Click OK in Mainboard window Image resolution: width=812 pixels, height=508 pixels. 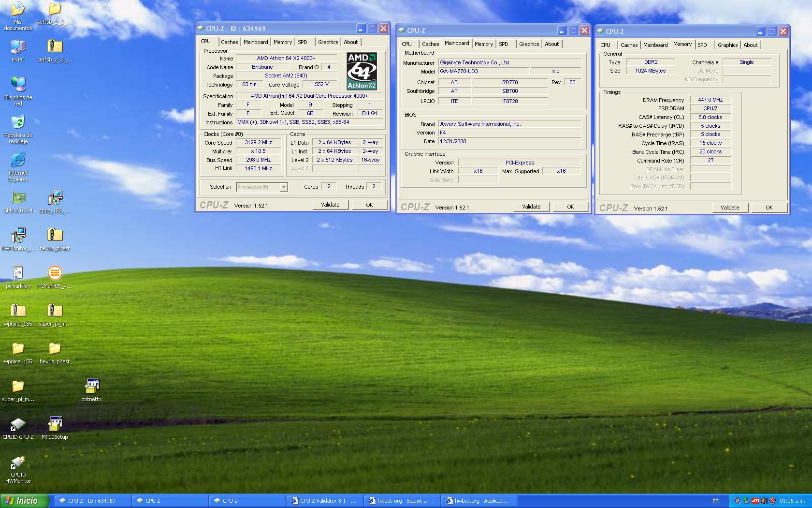(x=570, y=207)
